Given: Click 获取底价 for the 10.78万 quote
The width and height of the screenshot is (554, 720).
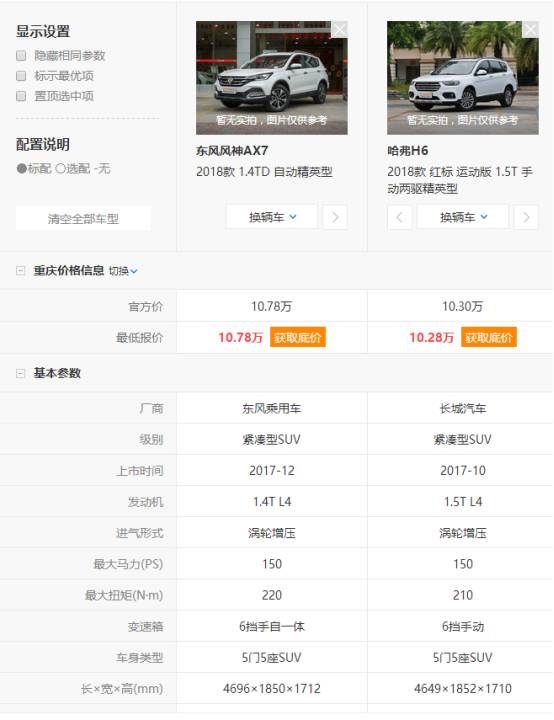Looking at the screenshot, I should (298, 338).
